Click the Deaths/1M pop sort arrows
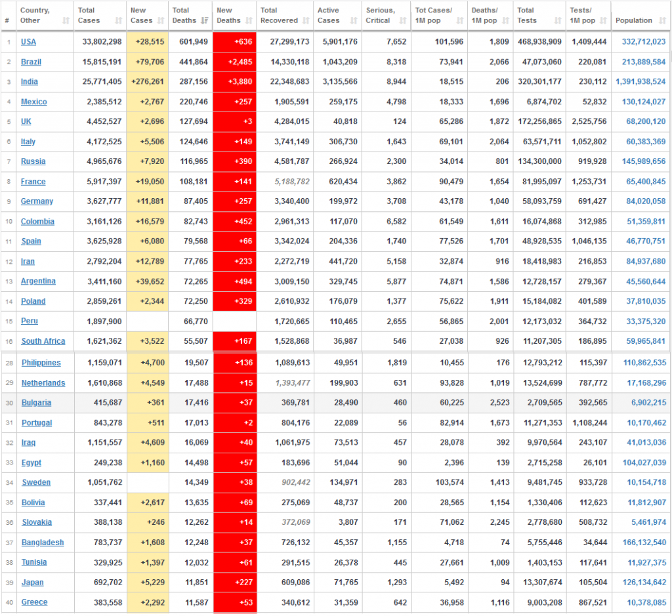672x616 pixels. 505,21
